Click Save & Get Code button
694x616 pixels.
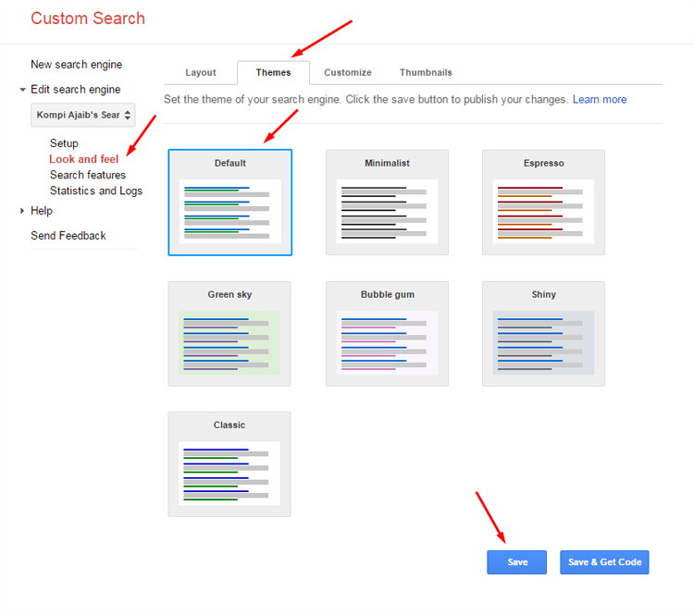[x=604, y=562]
